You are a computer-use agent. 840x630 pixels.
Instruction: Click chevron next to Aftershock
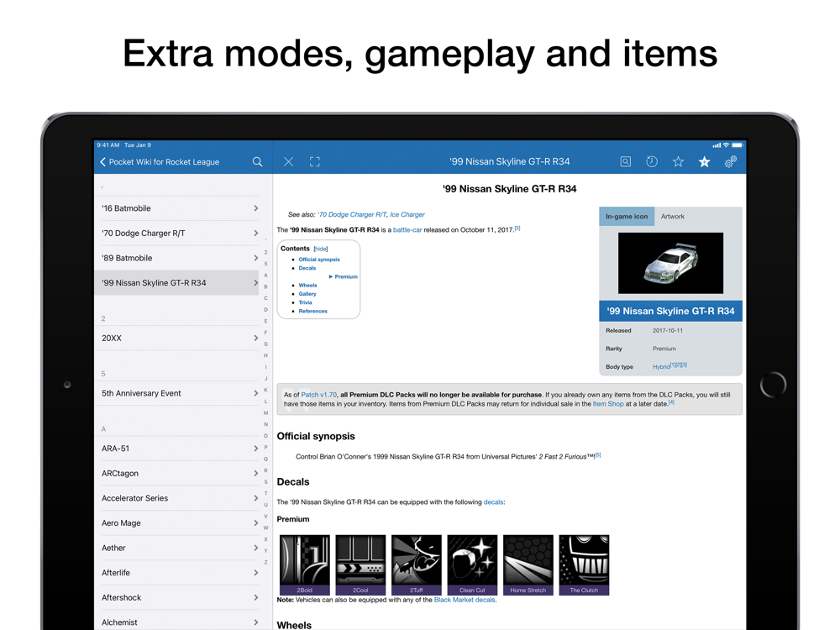tap(256, 597)
